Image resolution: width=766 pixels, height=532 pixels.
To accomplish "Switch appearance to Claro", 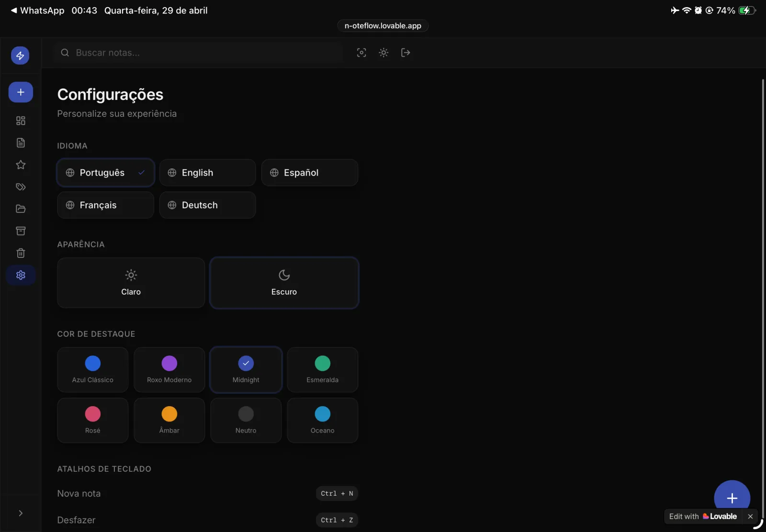I will tap(131, 283).
